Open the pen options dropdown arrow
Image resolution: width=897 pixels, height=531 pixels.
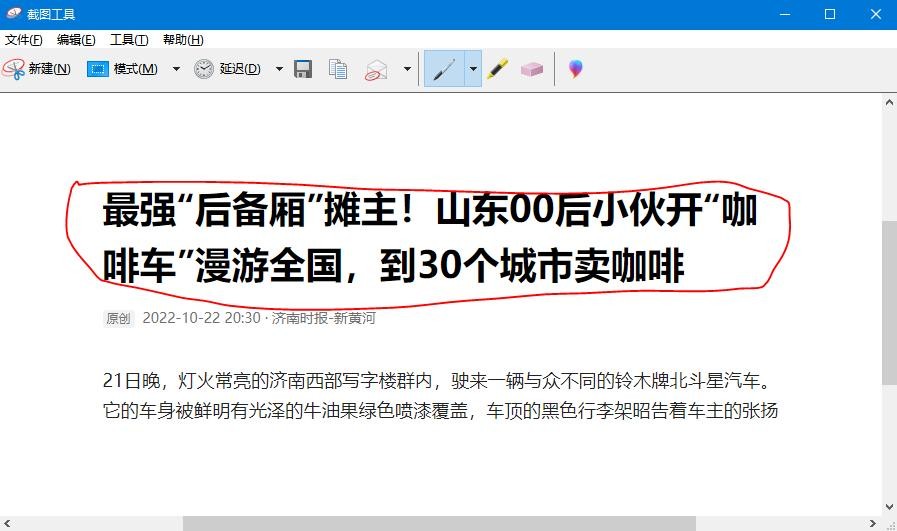[473, 69]
